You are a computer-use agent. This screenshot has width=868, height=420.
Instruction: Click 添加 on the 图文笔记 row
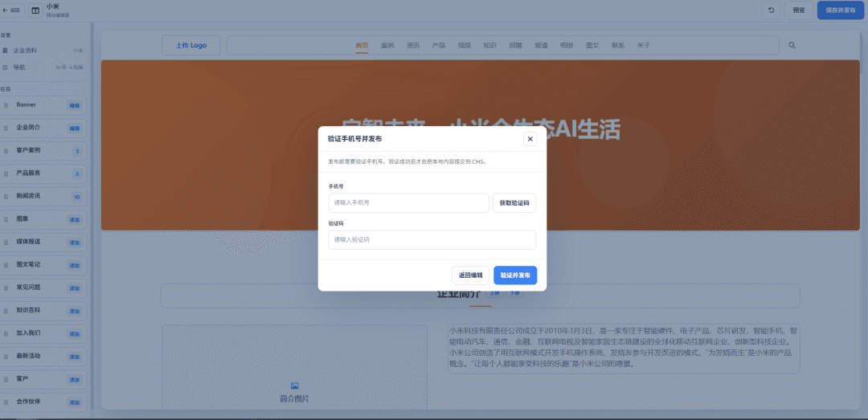[x=74, y=266]
